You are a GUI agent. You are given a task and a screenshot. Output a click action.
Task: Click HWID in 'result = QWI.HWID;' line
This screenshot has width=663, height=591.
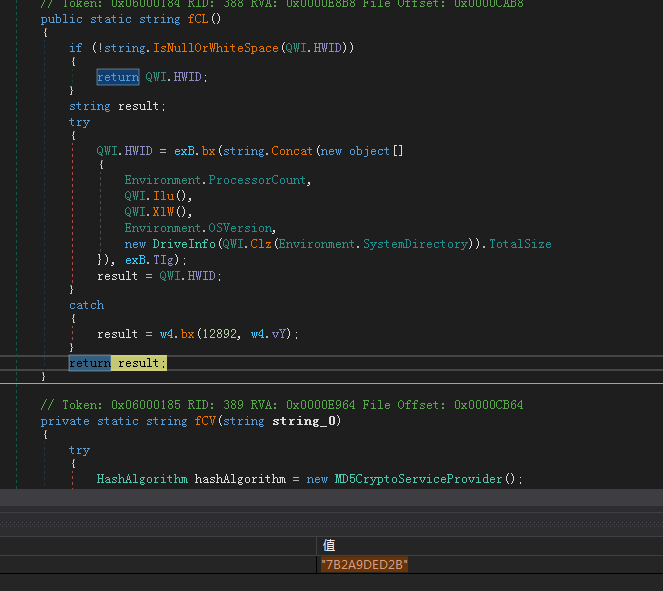[201, 276]
